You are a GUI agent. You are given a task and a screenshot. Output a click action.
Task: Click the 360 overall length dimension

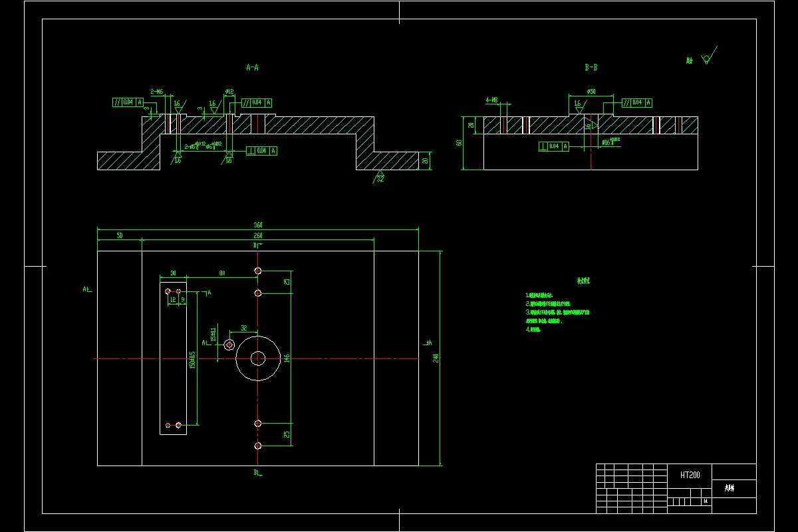tap(257, 225)
